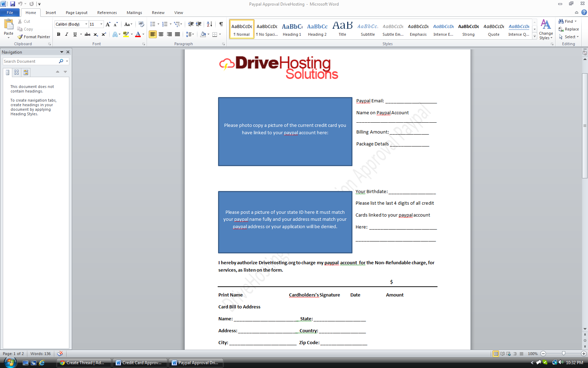The image size is (588, 368).
Task: Apply the No Spacing style
Action: pos(267,29)
